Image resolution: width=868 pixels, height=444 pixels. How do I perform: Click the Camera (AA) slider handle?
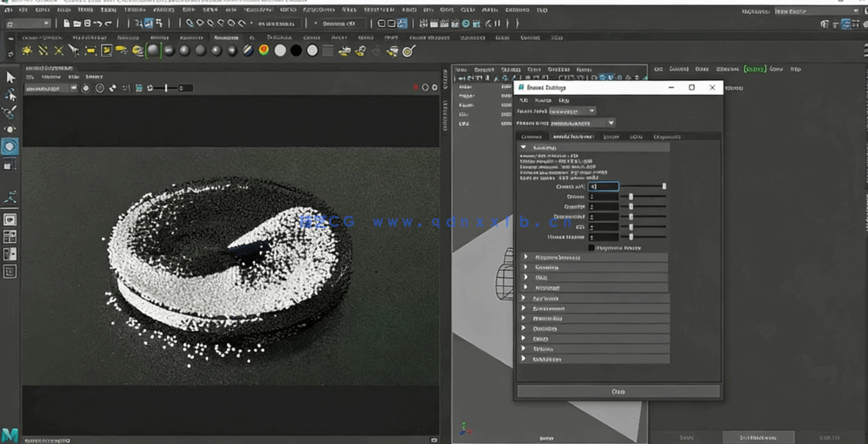pos(664,186)
